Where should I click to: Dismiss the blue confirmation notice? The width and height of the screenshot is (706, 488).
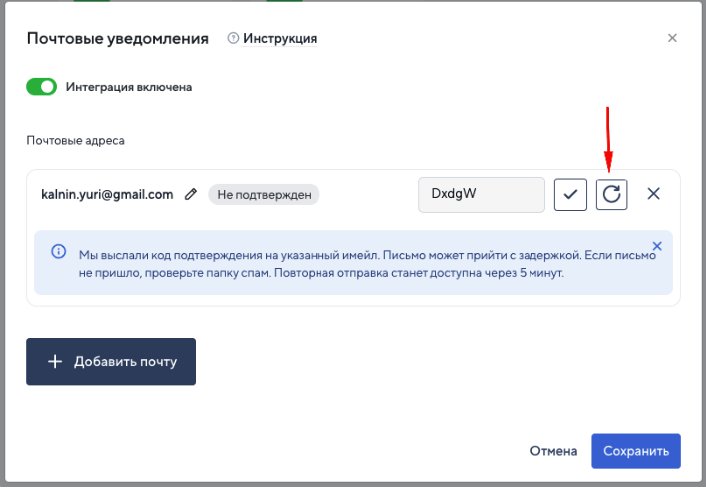pyautogui.click(x=657, y=246)
